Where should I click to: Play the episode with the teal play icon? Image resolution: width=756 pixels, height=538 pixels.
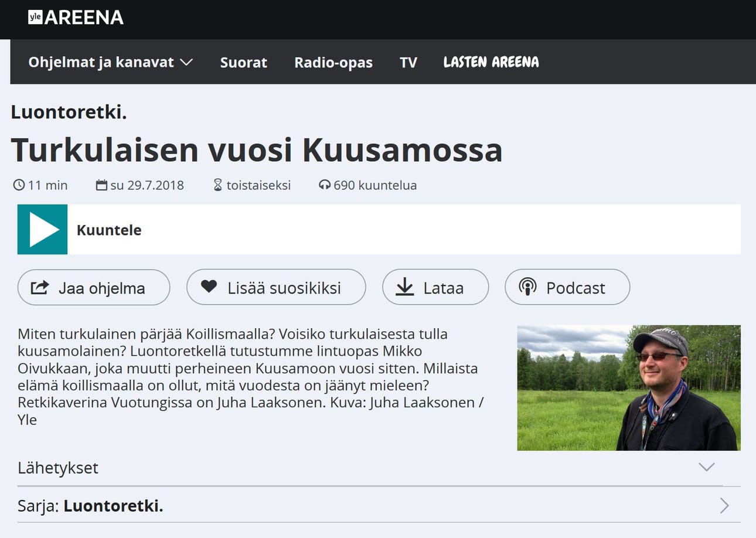(42, 229)
